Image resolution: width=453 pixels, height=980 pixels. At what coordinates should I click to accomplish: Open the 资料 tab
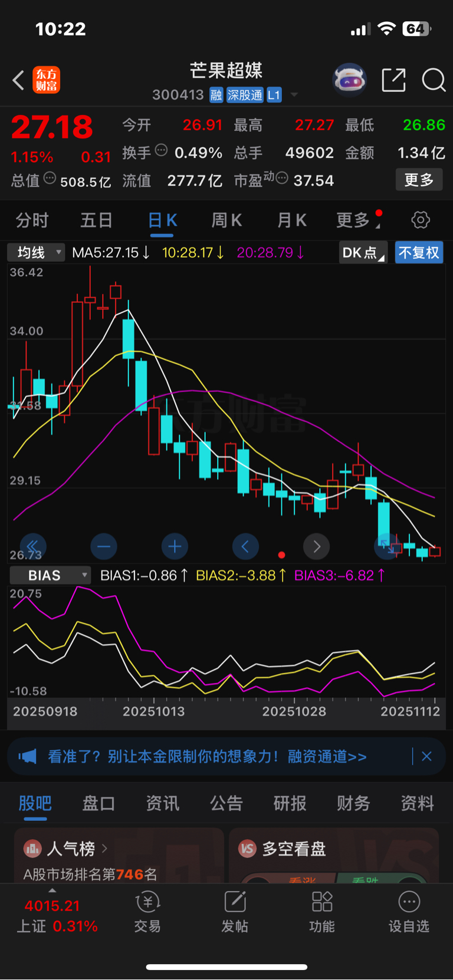click(417, 803)
